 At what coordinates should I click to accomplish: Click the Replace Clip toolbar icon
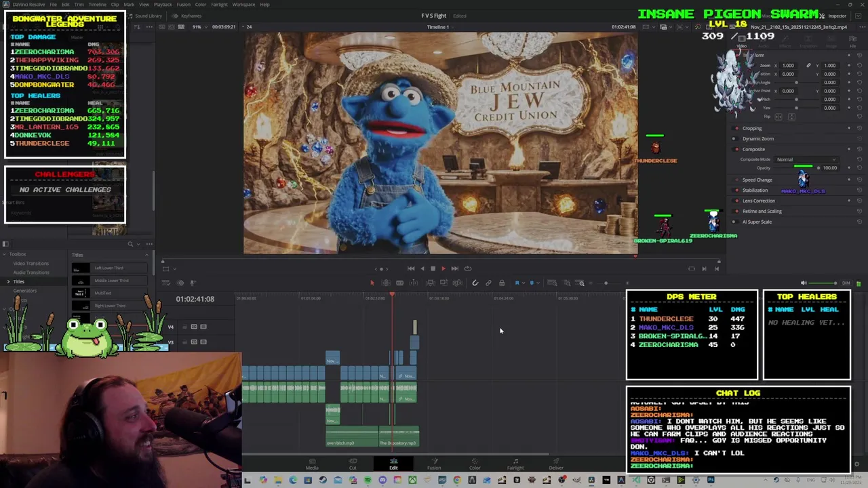(x=458, y=283)
